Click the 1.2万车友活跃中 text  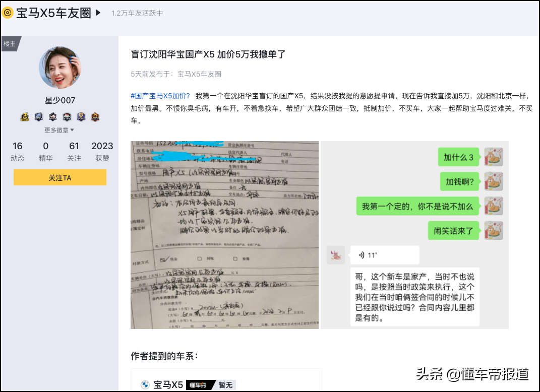pyautogui.click(x=137, y=13)
